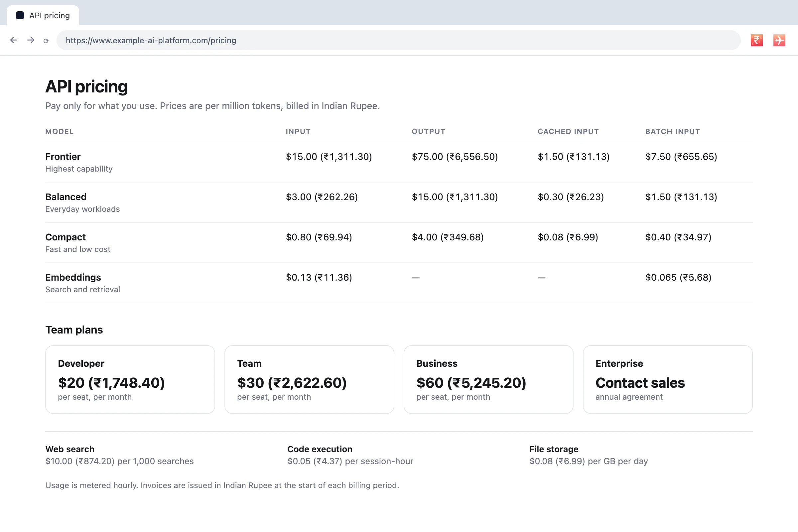Click the Balanced model name
The height and width of the screenshot is (532, 798).
coord(66,197)
